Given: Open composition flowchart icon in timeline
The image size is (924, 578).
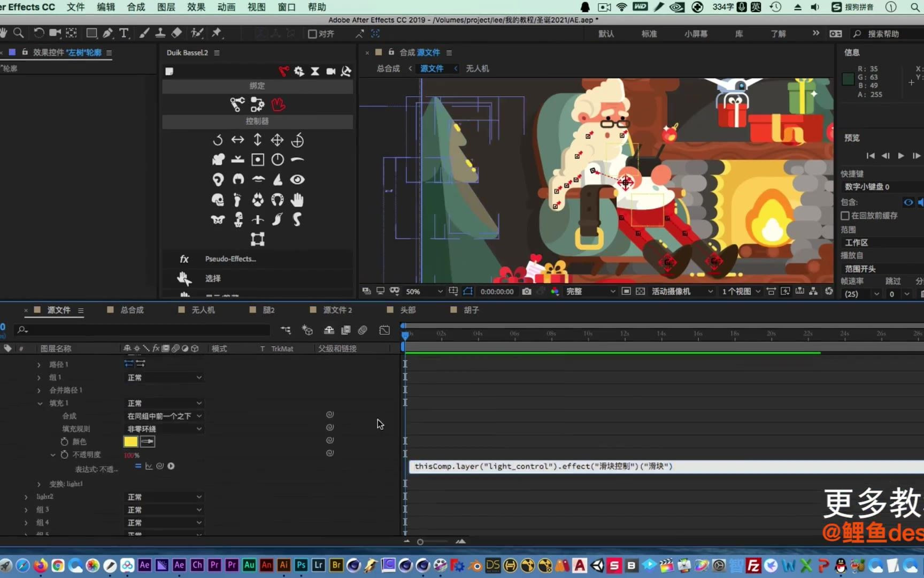Looking at the screenshot, I should (286, 330).
